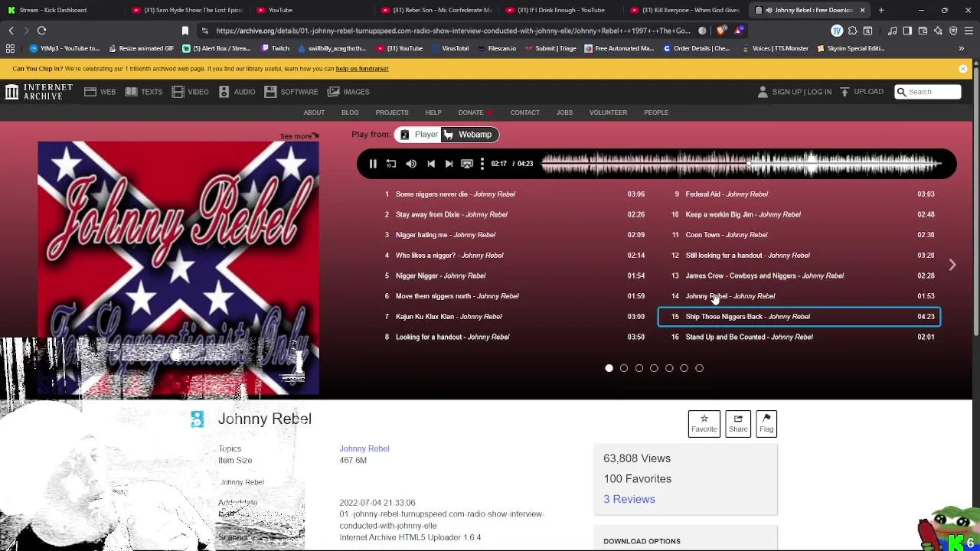Focus the archive Search field
This screenshot has width=980, height=551.
click(x=928, y=92)
